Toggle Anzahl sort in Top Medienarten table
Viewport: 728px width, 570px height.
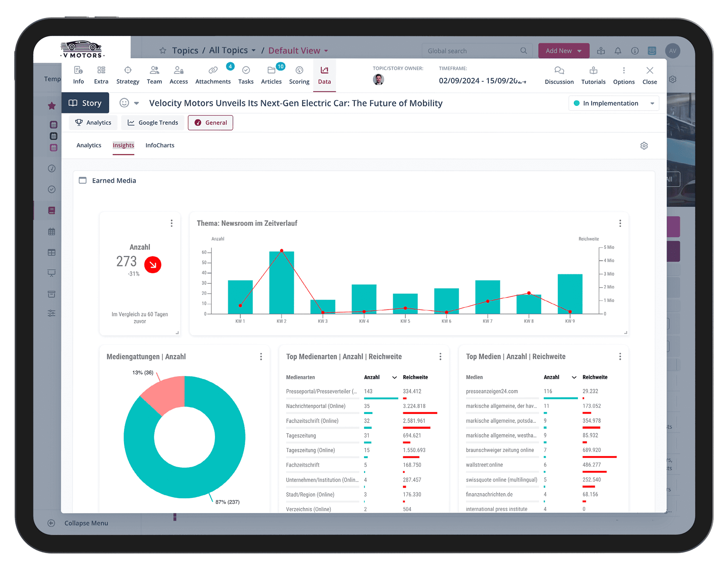click(394, 377)
